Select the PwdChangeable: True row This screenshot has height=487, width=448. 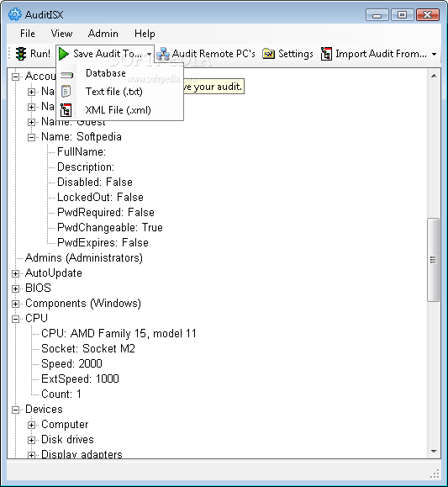(110, 228)
